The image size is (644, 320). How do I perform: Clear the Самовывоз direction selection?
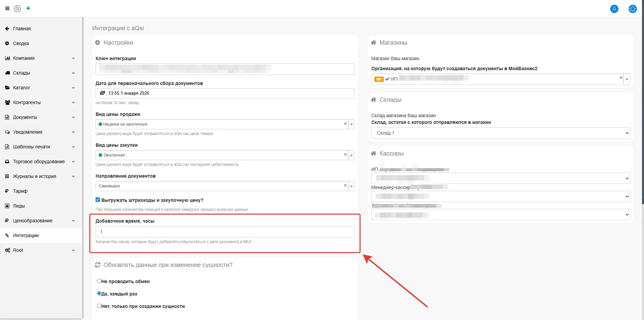pyautogui.click(x=345, y=186)
